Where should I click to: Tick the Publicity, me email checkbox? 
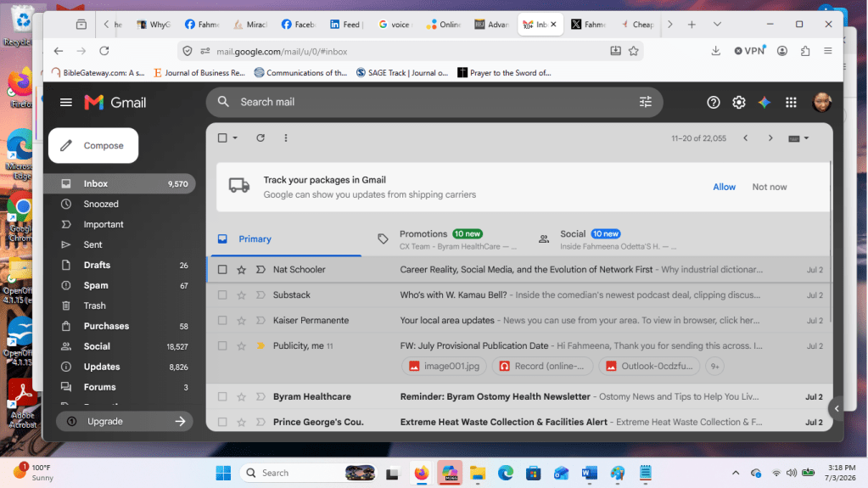click(x=222, y=345)
